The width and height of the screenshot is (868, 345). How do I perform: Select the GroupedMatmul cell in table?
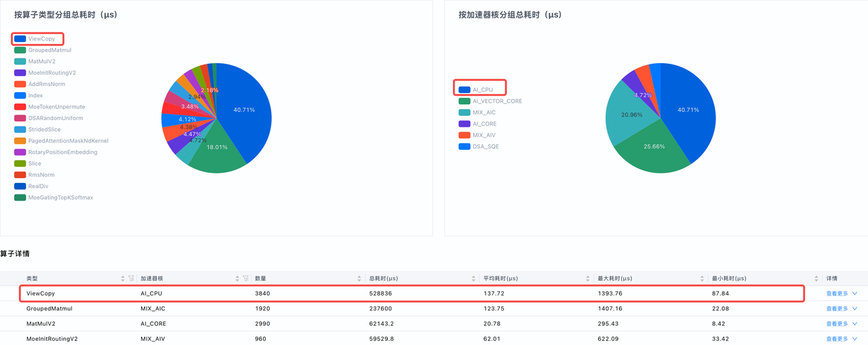49,308
